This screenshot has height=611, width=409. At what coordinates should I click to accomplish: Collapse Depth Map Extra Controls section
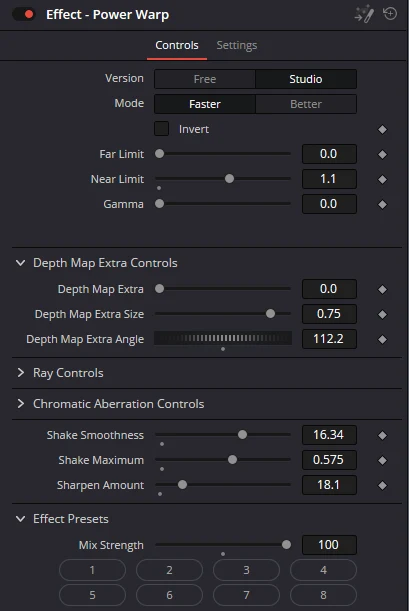pos(21,263)
